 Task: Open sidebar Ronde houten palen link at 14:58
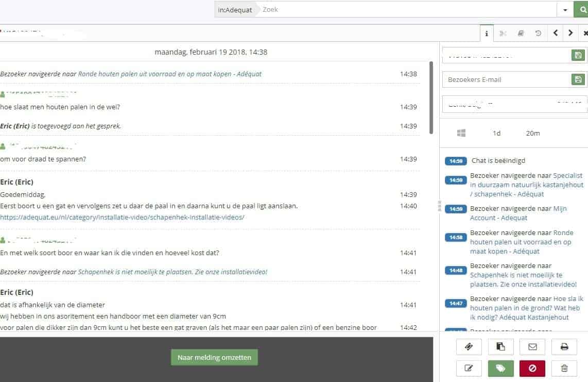(522, 242)
